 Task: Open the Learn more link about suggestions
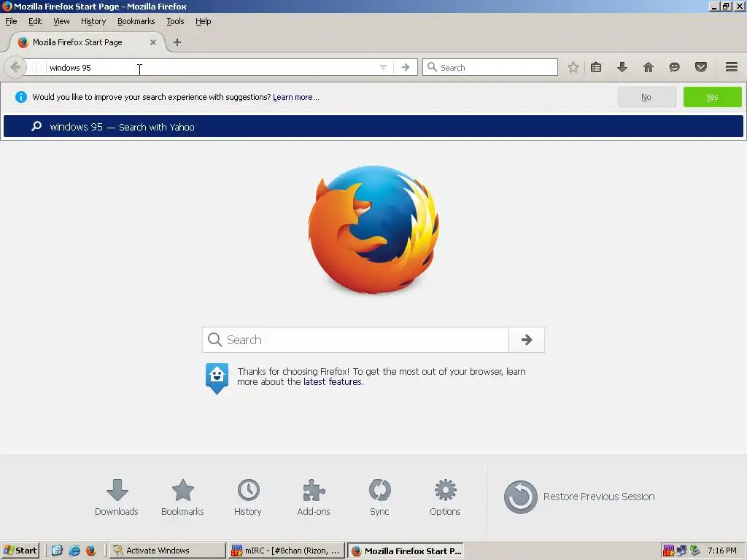pos(296,97)
